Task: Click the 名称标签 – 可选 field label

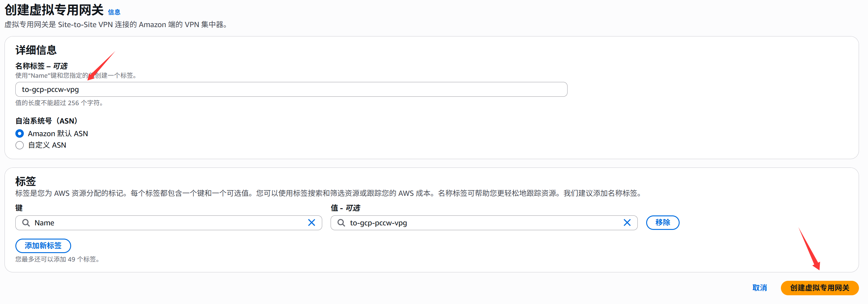Action: pos(42,66)
